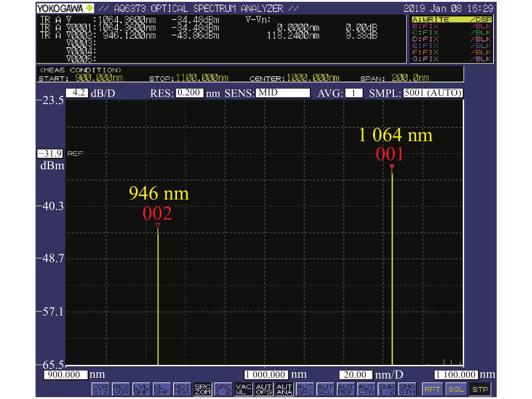Screen dimensions: 532x399
Task: Toggle the AUT ANA auto analysis indicator
Action: pyautogui.click(x=284, y=389)
